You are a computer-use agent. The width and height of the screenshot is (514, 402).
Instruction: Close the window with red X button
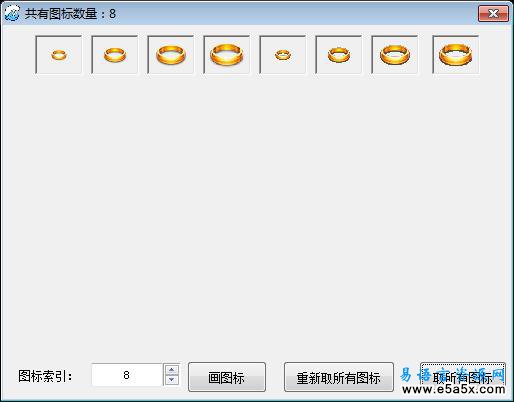(x=493, y=14)
